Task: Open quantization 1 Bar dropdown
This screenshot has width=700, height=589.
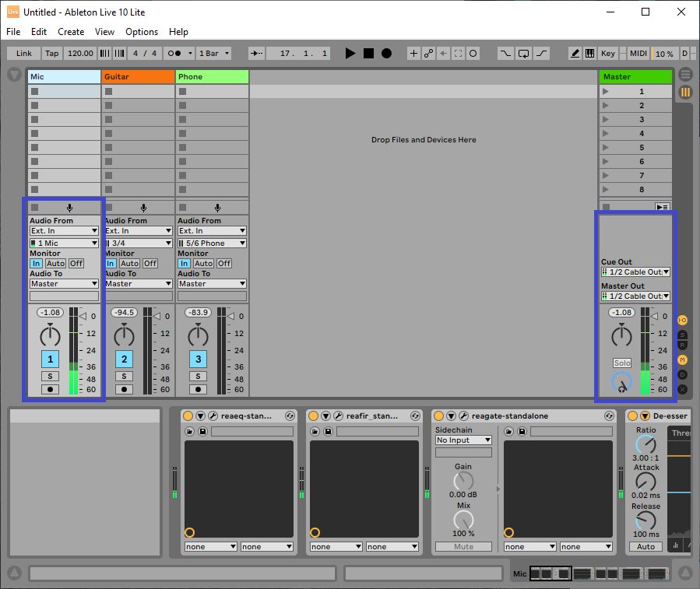Action: point(214,54)
